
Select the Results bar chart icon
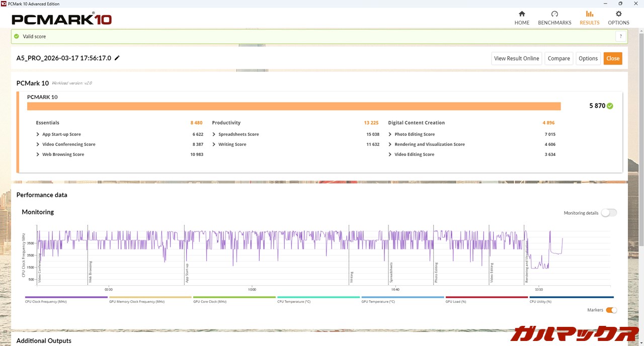[x=589, y=14]
